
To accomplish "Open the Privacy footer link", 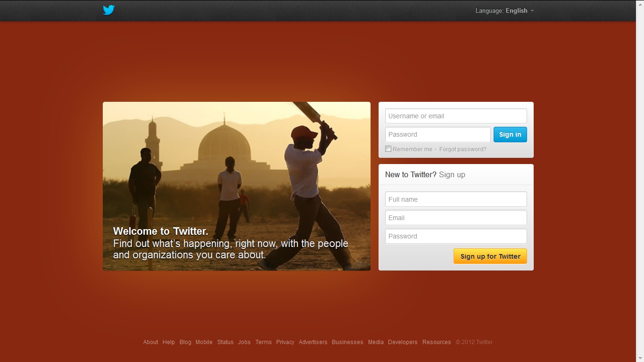I will pos(285,342).
